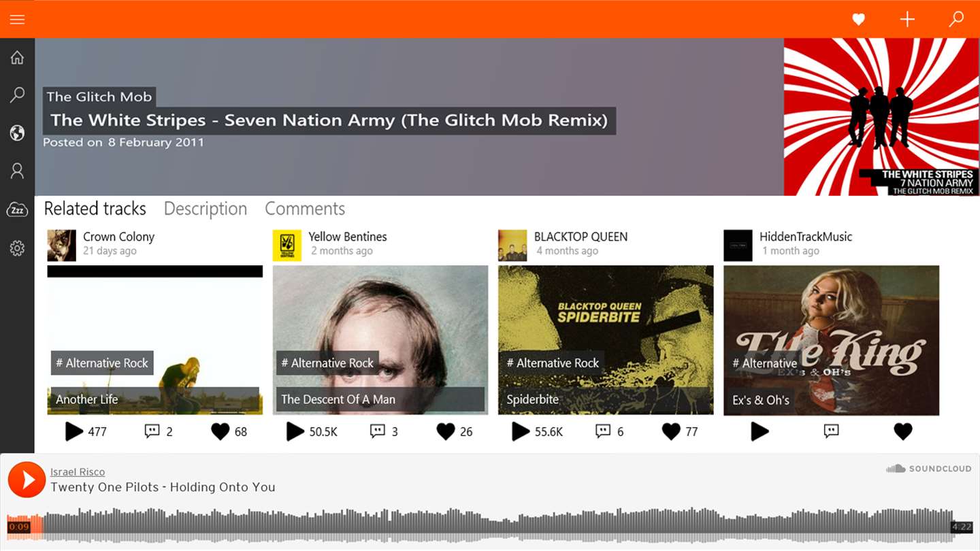Screen dimensions: 980x551
Task: Open the globe explore icon in sidebar
Action: pos(17,133)
